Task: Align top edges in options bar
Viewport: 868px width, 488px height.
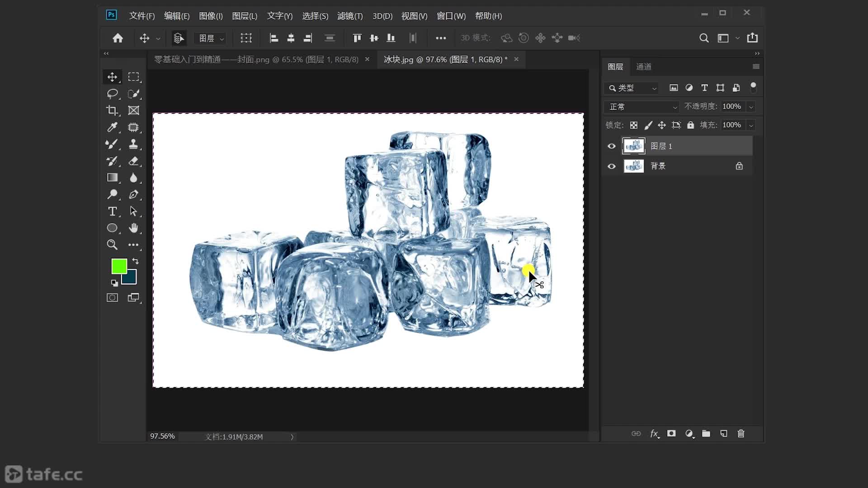Action: [357, 38]
